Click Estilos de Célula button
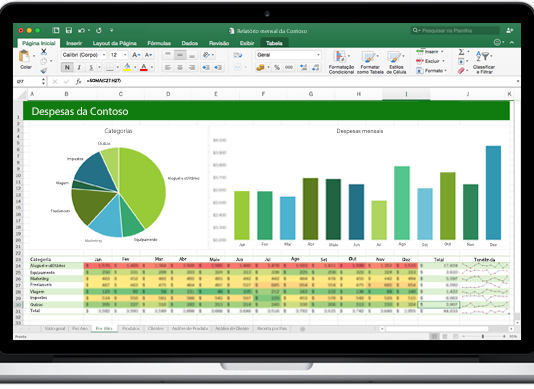Viewport: 534px width, 389px height. coord(396,62)
